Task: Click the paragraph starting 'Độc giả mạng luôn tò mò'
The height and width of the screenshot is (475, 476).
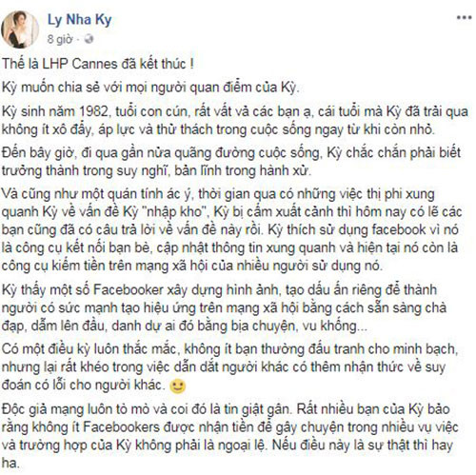Action: [230, 436]
